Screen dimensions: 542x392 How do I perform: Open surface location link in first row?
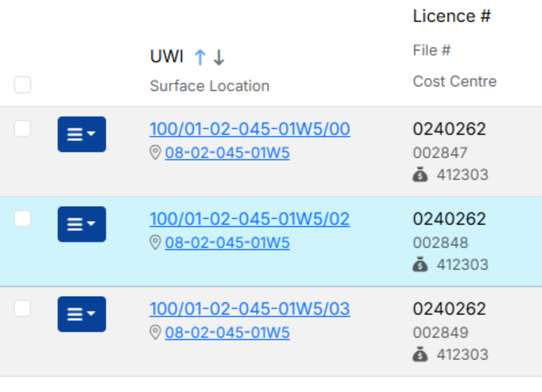228,153
